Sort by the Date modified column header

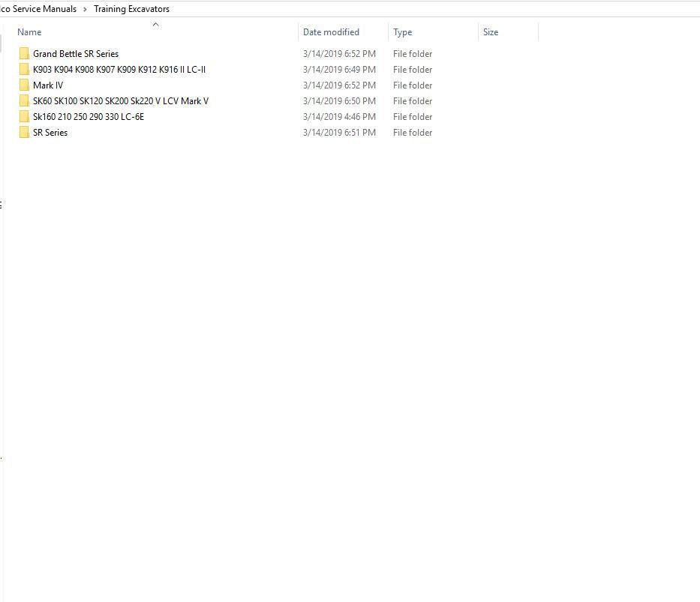coord(331,32)
